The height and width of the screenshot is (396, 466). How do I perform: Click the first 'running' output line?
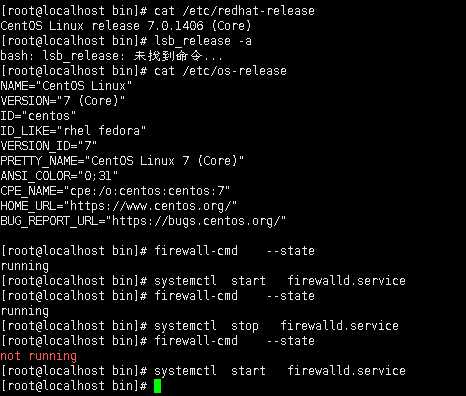pos(24,266)
